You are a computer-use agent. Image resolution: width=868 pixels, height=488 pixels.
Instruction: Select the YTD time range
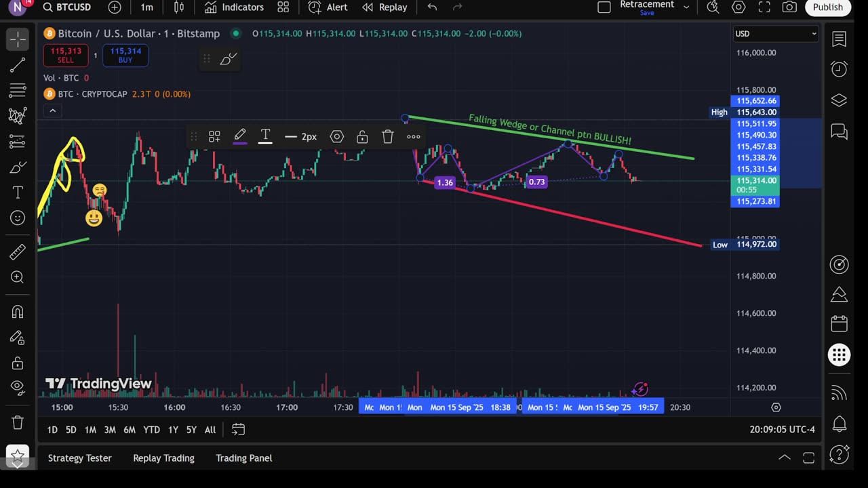click(x=151, y=430)
